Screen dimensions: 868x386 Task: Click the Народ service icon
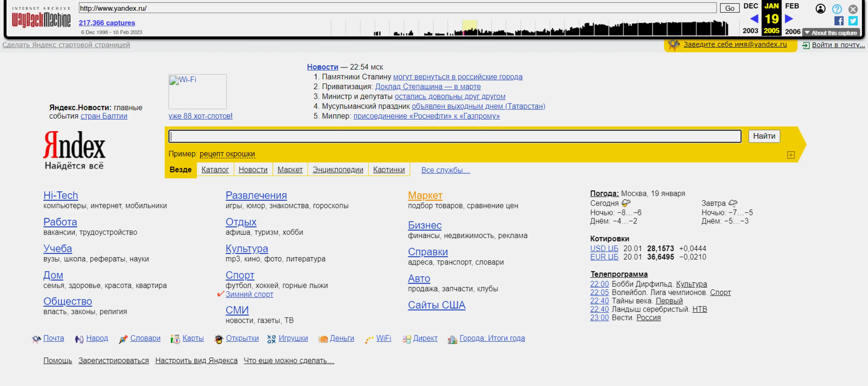click(x=79, y=339)
